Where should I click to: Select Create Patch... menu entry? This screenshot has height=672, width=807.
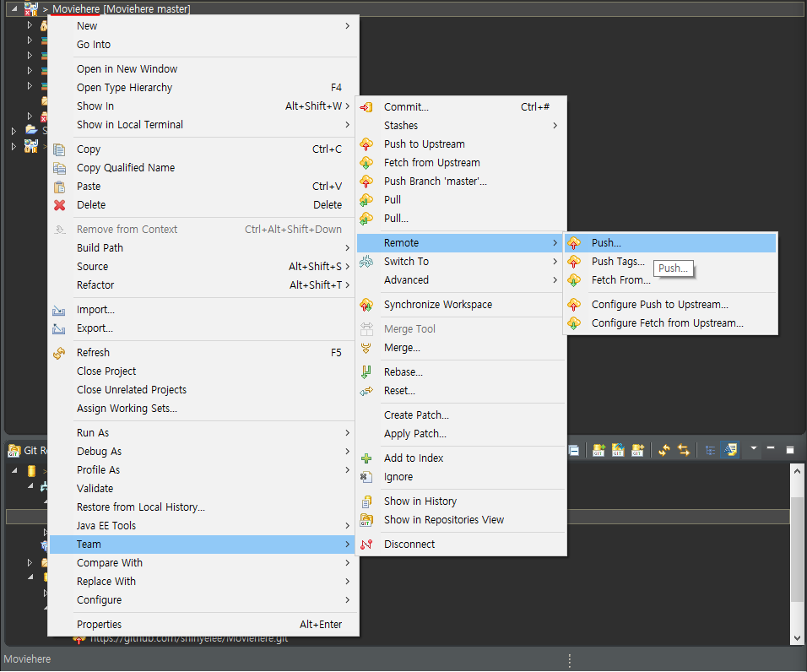click(x=461, y=415)
